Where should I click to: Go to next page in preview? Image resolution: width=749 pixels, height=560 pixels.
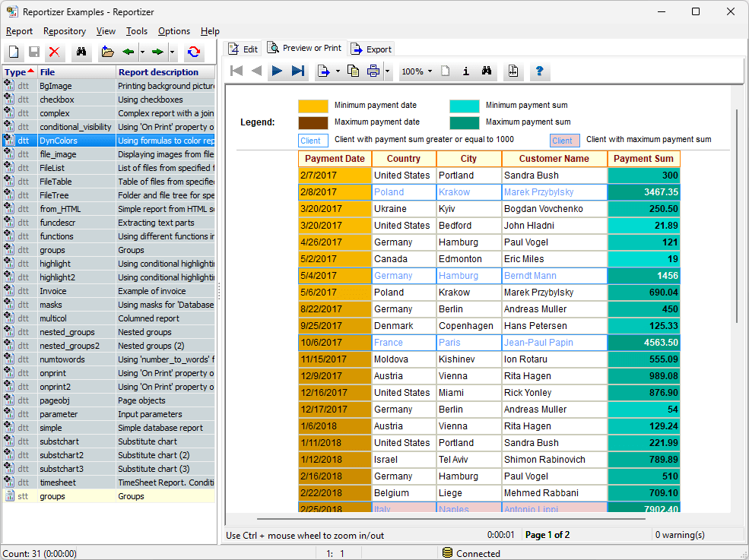coord(278,71)
